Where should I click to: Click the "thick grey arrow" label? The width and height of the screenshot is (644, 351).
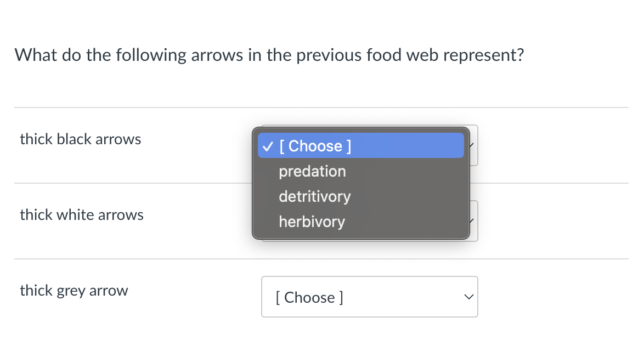click(74, 290)
